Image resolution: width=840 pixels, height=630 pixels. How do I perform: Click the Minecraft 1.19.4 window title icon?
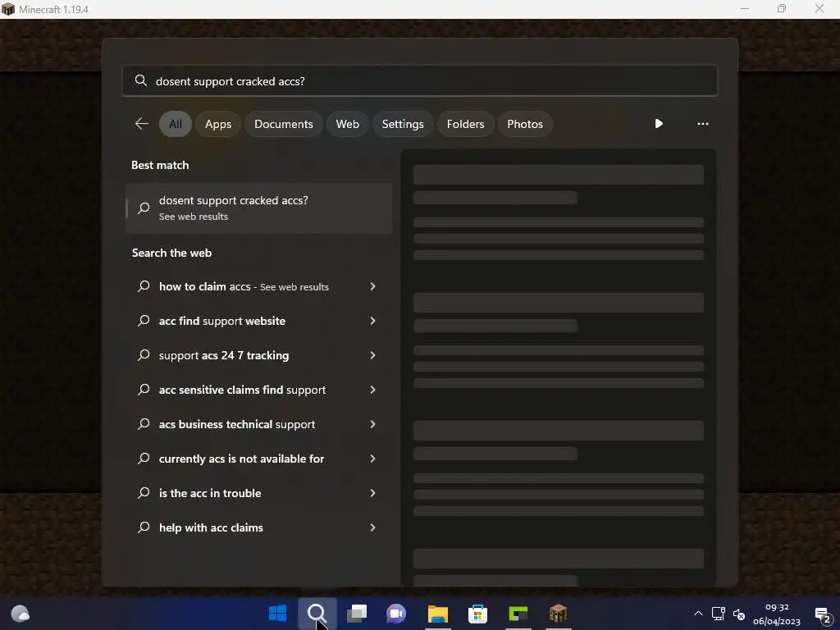coord(8,9)
